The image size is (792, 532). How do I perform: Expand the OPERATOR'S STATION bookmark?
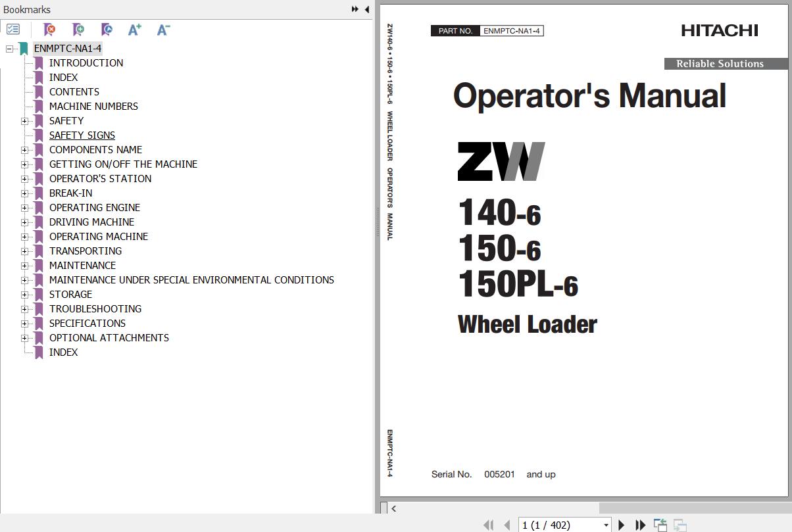pyautogui.click(x=24, y=179)
